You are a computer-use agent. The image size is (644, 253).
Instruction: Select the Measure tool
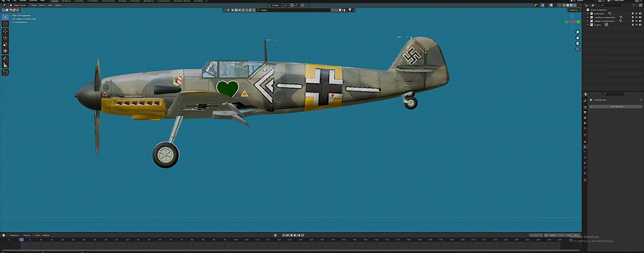point(5,65)
